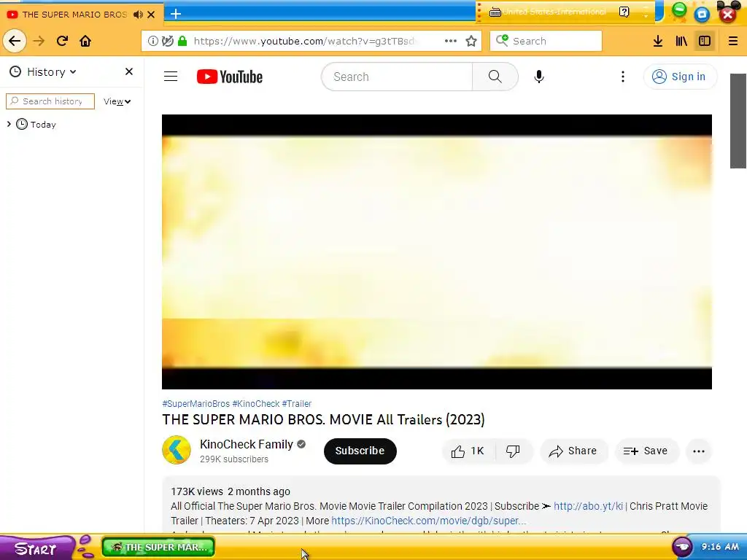Screen dimensions: 747x560
Task: Select THE SUPER MARIO BROS tab
Action: click(x=74, y=15)
